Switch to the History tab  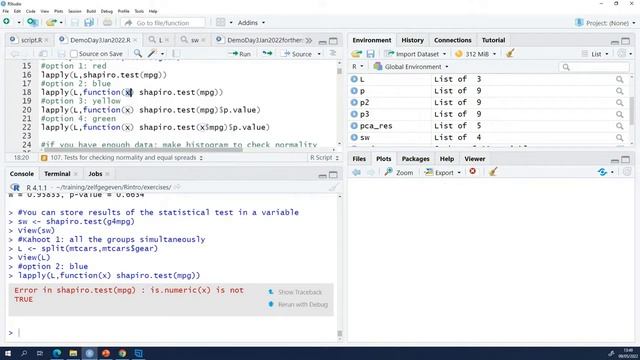(412, 40)
